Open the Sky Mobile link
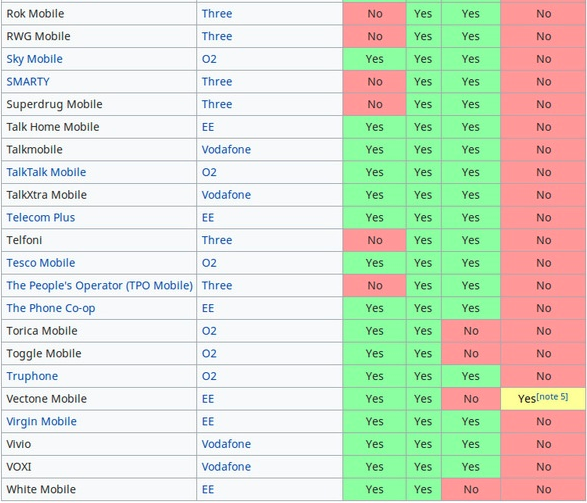 point(34,59)
